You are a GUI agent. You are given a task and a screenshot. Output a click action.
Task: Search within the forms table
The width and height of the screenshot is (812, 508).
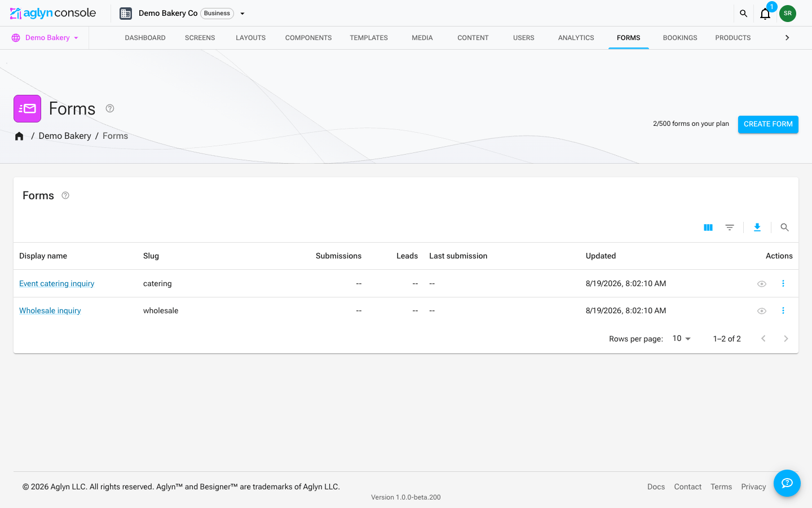(784, 227)
